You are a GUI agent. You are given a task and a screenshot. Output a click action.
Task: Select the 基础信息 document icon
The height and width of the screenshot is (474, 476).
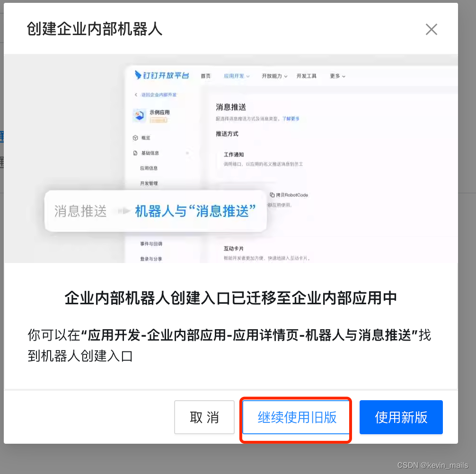[135, 153]
